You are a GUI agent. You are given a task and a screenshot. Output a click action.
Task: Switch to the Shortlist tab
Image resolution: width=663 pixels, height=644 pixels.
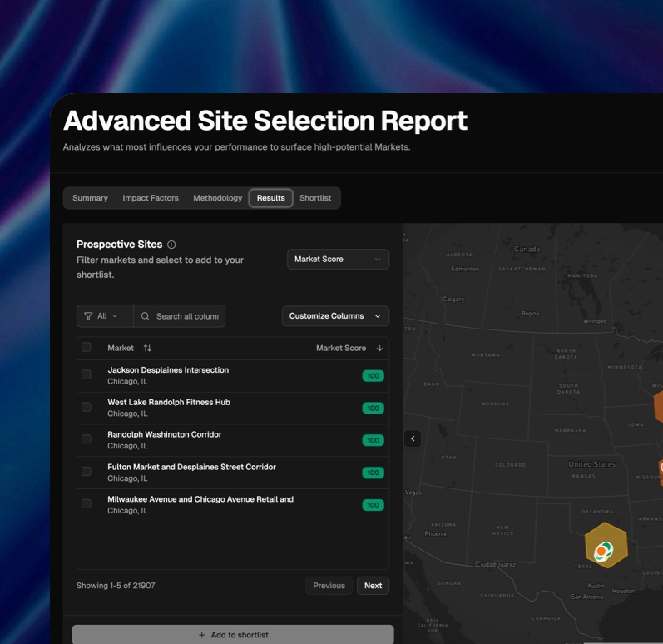[x=315, y=198]
